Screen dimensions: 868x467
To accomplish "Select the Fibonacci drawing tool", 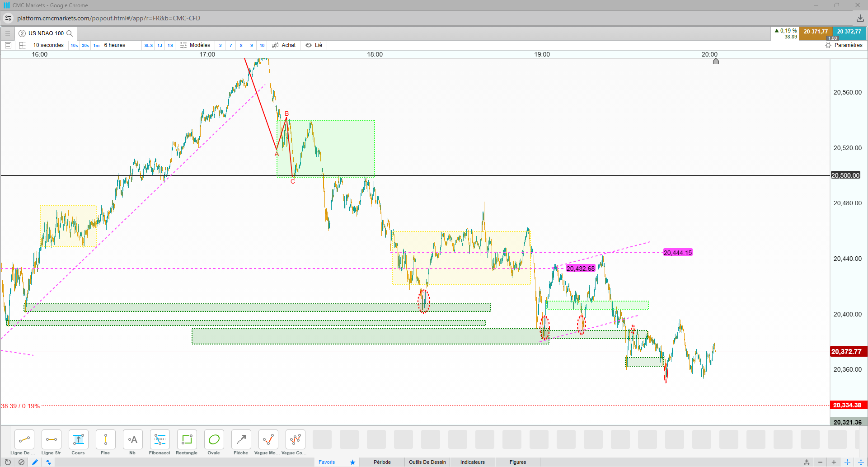I will coord(160,443).
